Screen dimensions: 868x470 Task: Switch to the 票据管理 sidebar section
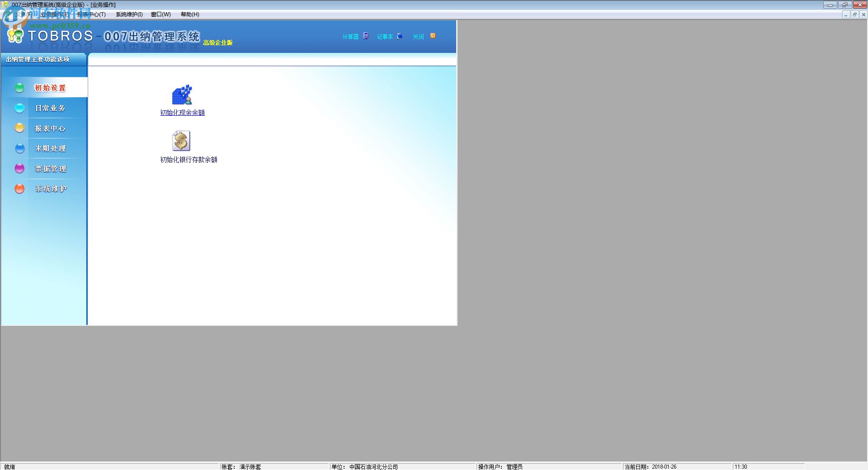tap(51, 169)
